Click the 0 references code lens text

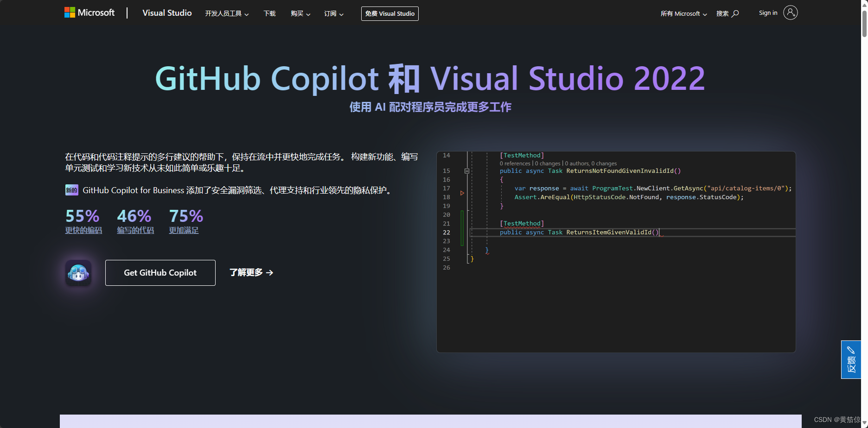[515, 164]
